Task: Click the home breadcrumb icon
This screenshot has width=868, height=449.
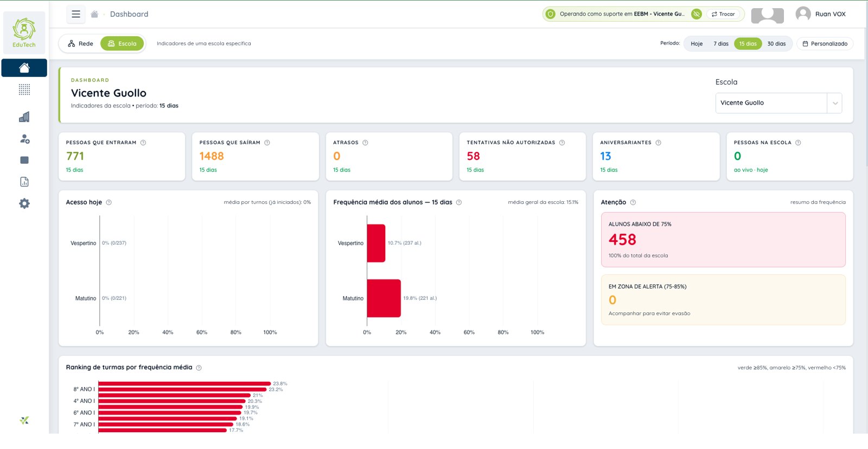Action: click(x=94, y=14)
